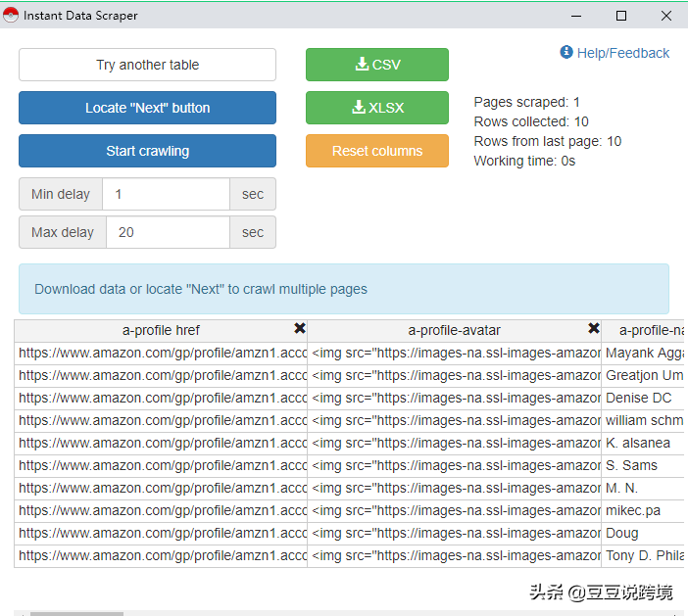Viewport: 688px width, 616px height.
Task: Remove the a-profile href column
Action: [300, 328]
